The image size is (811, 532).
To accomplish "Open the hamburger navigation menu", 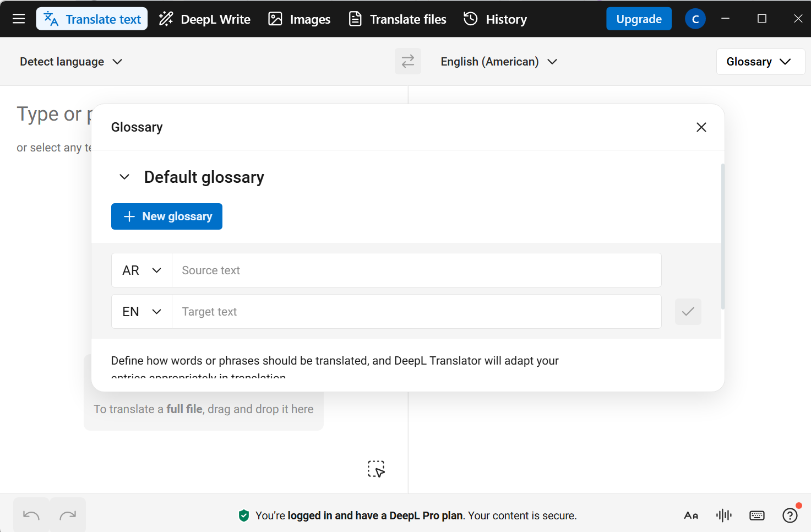I will [19, 19].
